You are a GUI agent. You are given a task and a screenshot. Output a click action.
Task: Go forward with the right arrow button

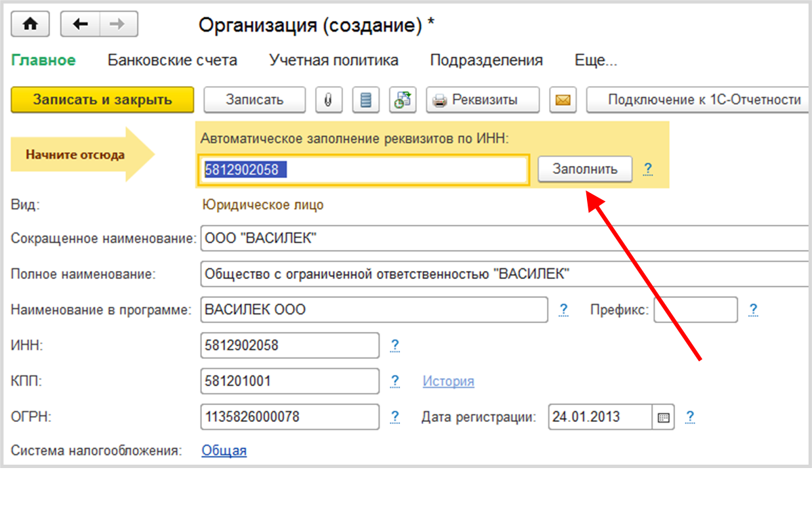point(118,24)
